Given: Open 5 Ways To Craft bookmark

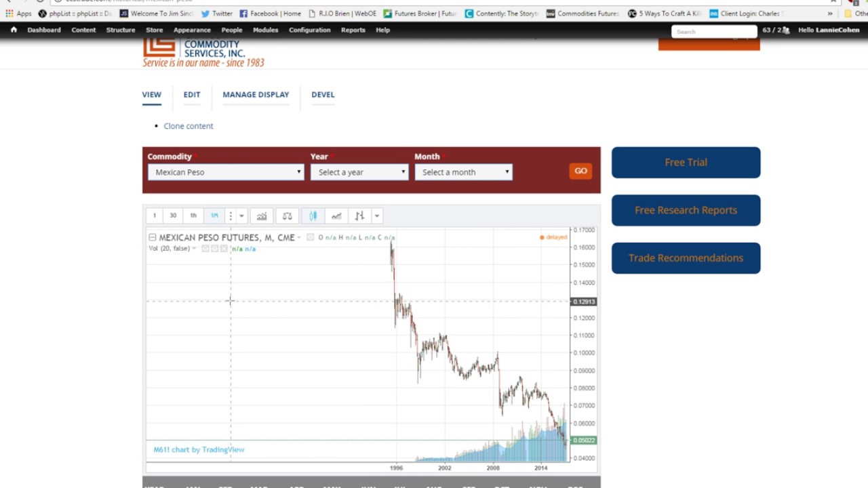Looking at the screenshot, I should pyautogui.click(x=664, y=14).
